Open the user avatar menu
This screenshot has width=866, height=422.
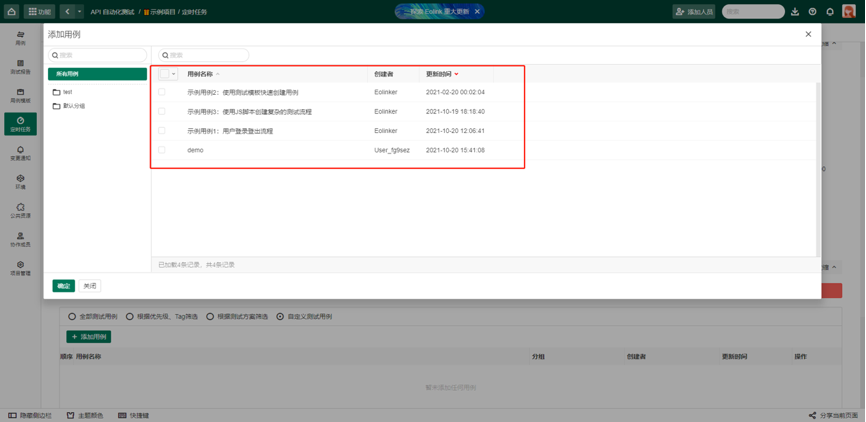(x=848, y=11)
